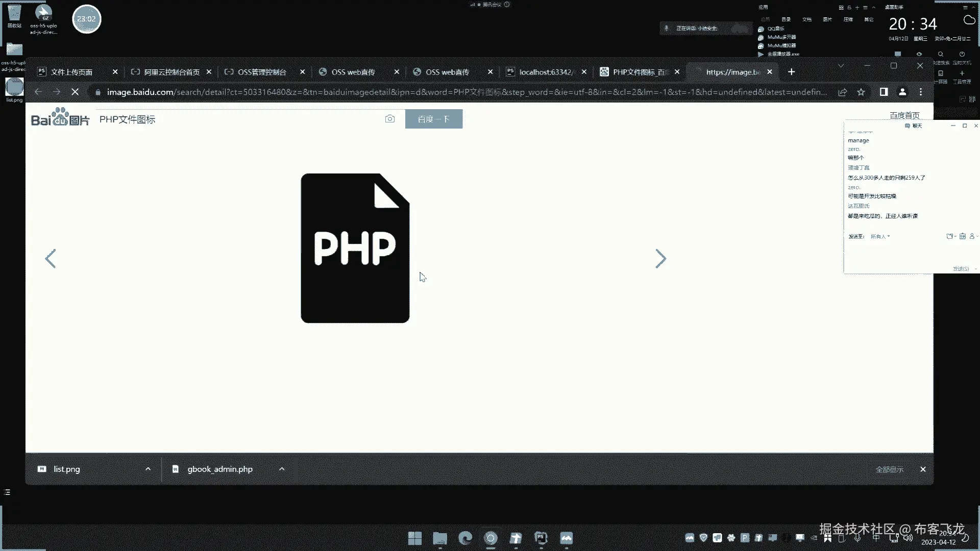Open a new browser tab with plus
This screenshot has width=980, height=551.
(x=791, y=72)
